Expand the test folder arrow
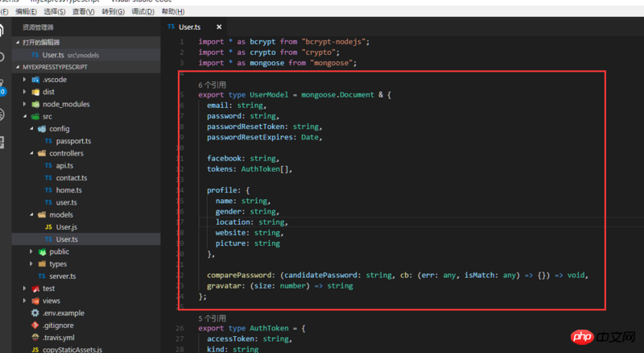644x353 pixels. pos(25,289)
